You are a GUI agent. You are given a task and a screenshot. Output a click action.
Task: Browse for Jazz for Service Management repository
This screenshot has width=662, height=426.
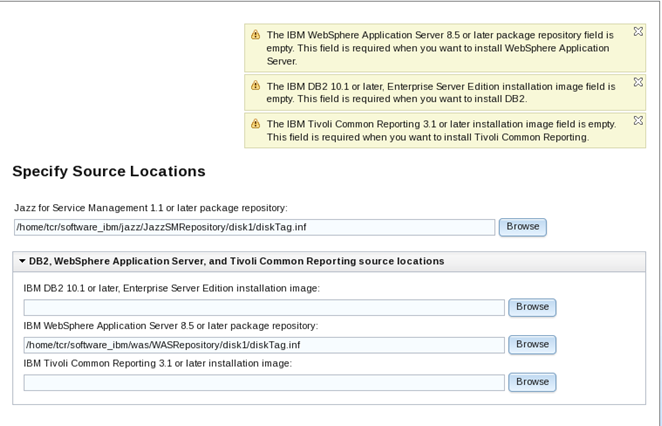523,227
